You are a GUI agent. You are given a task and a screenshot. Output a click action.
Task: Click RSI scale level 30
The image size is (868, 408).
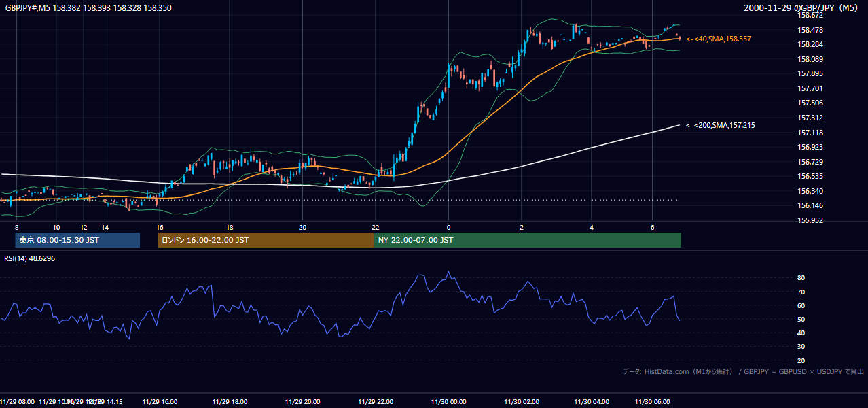[x=801, y=347]
